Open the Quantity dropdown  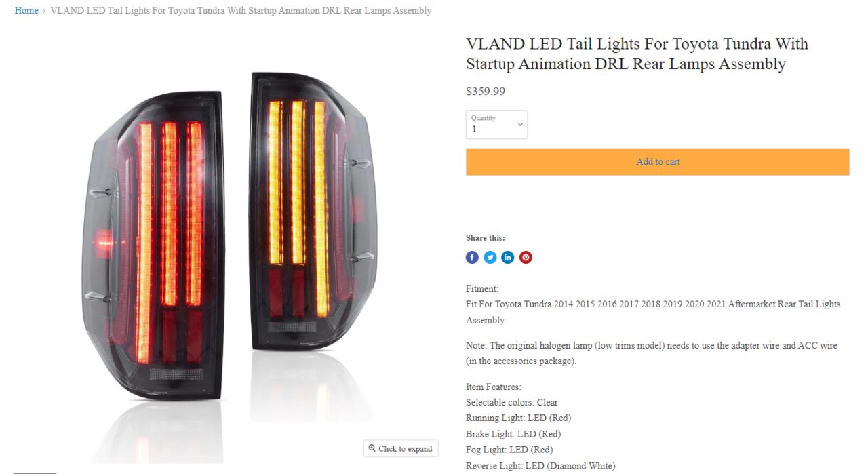coord(496,124)
